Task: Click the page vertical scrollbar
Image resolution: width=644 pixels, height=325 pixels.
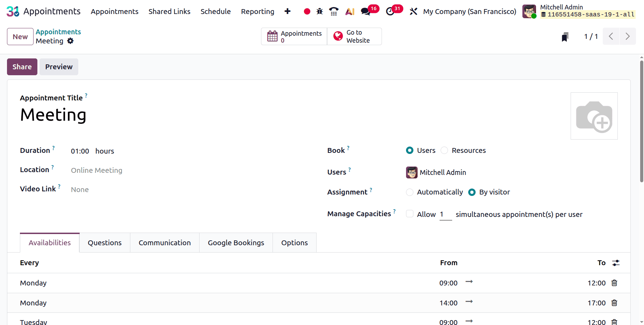Action: pos(642,121)
